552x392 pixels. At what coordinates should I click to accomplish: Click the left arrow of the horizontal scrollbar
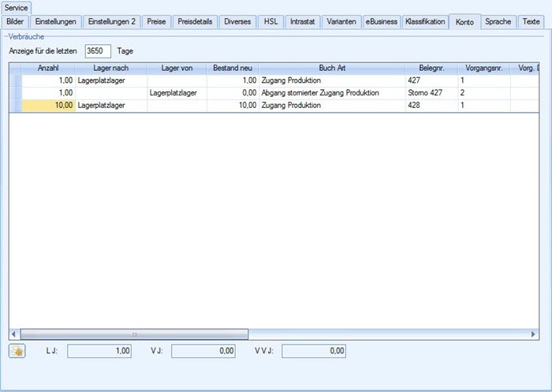coord(14,334)
